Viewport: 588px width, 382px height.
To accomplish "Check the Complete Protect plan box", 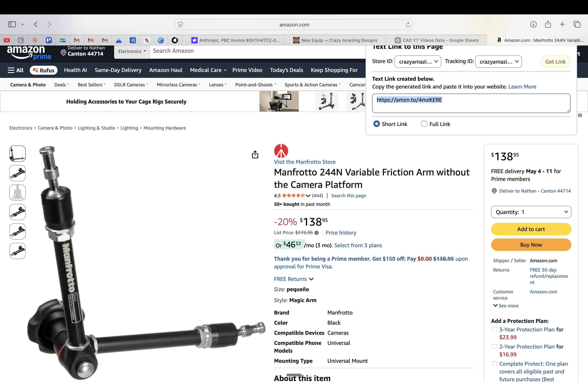I will [495, 363].
